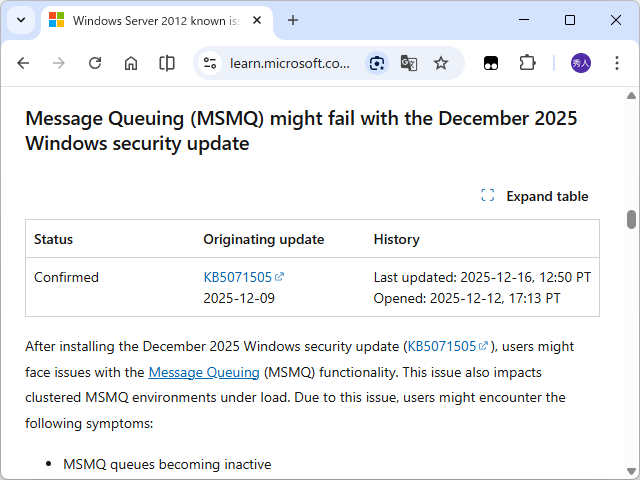Open the extensions puzzle icon

point(527,63)
